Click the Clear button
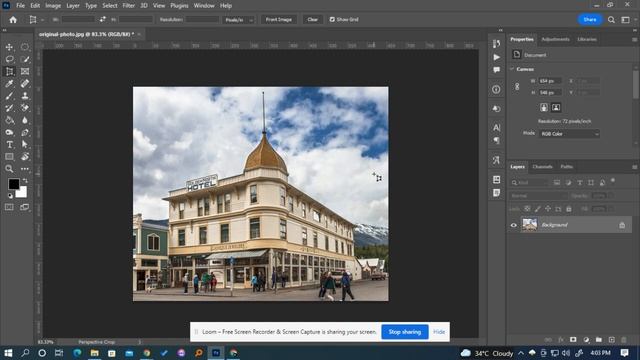This screenshot has width=640, height=360. 313,20
